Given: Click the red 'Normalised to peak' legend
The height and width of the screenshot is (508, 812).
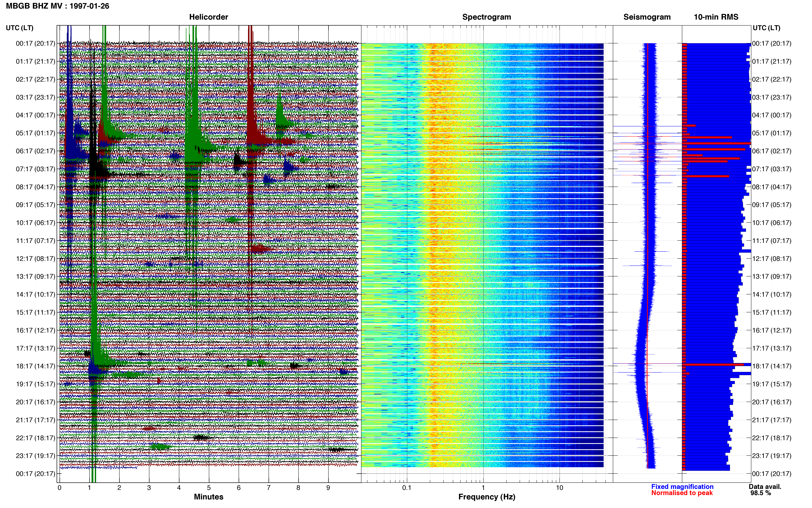Looking at the screenshot, I should coord(682,493).
